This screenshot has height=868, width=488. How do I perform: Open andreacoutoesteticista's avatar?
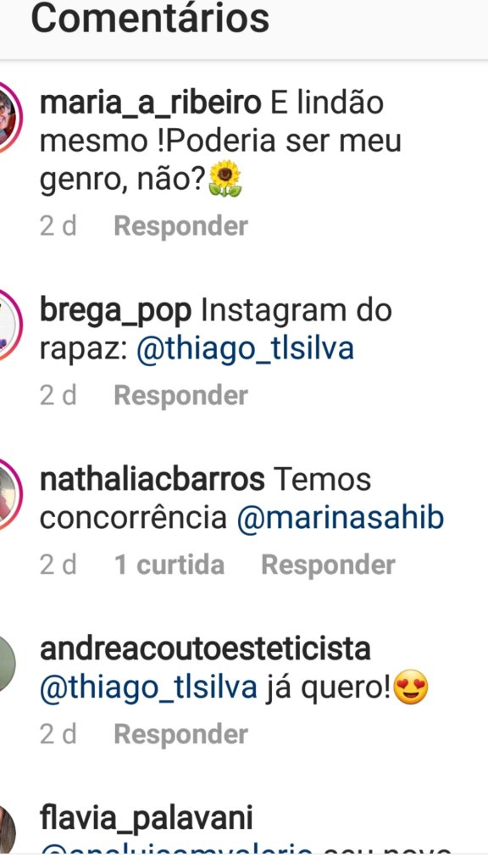click(x=7, y=663)
